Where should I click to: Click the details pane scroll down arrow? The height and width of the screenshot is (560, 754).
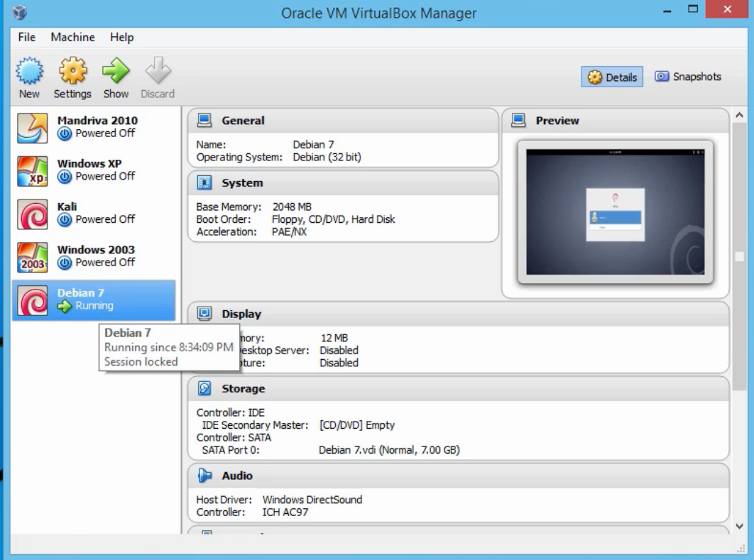tap(739, 526)
